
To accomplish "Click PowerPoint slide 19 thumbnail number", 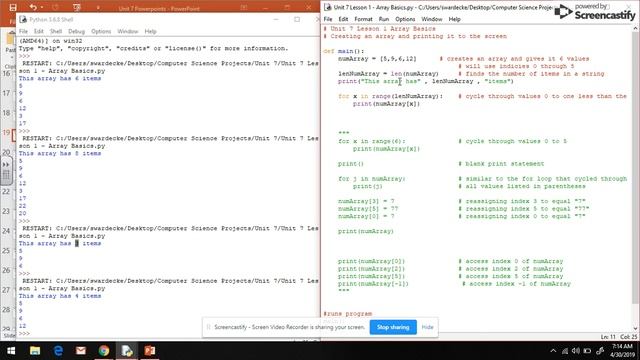I will tap(6, 132).
